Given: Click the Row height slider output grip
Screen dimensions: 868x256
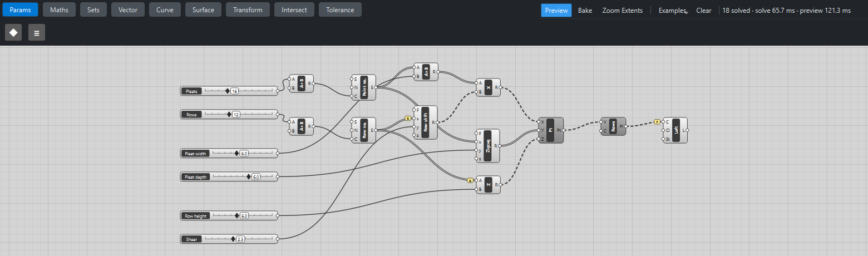Looking at the screenshot, I should coord(277,215).
